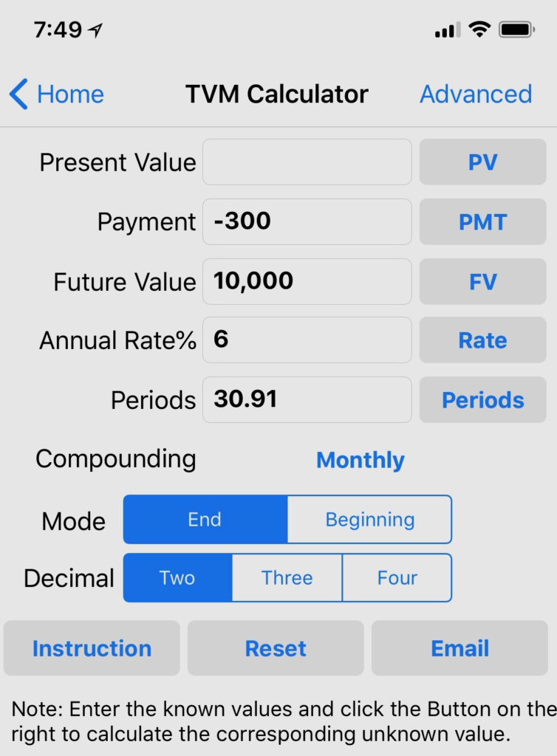
Task: Tap the empty Present Value field
Action: click(307, 162)
